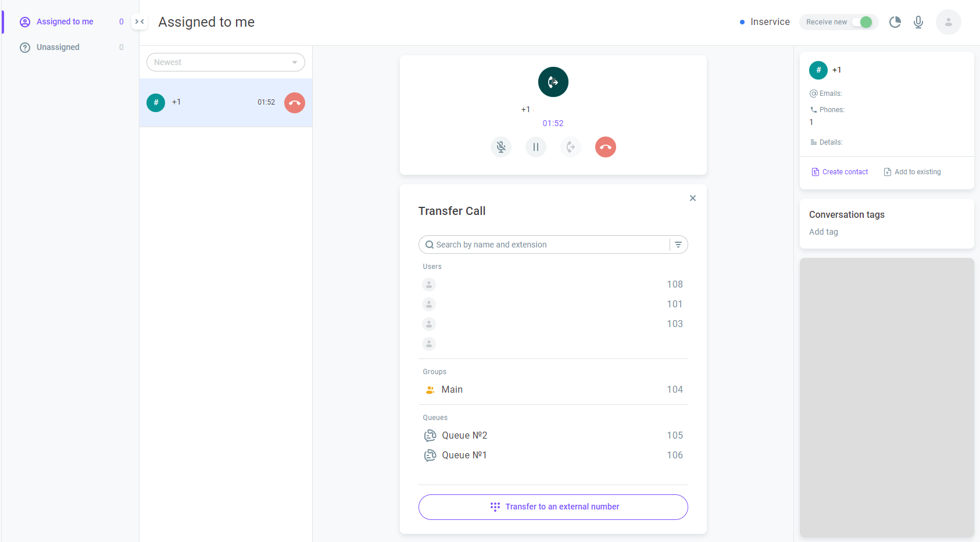
Task: Transfer call to Queue №2
Action: [553, 436]
